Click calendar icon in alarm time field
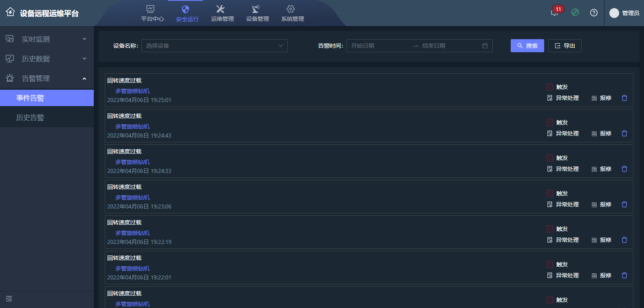The width and height of the screenshot is (644, 308). click(485, 46)
